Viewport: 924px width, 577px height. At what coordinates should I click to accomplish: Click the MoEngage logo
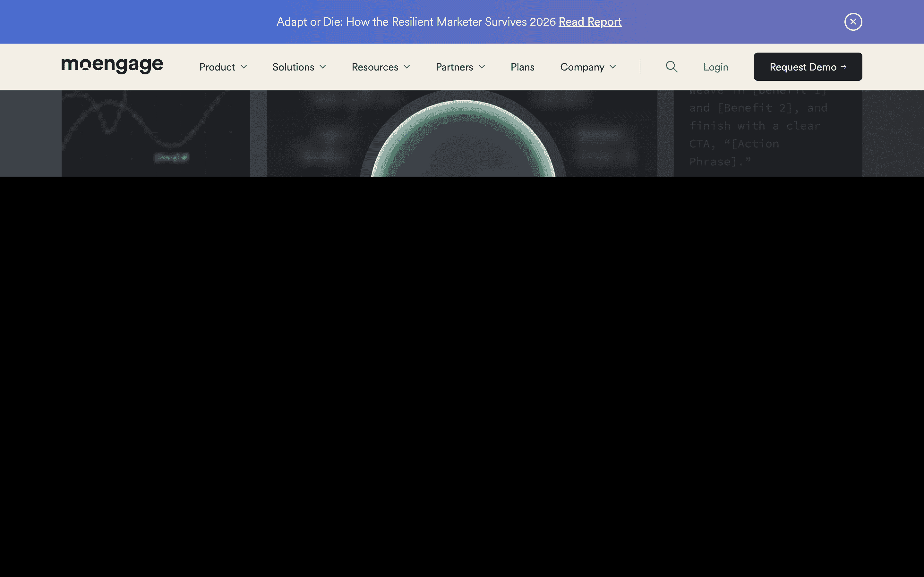112,66
